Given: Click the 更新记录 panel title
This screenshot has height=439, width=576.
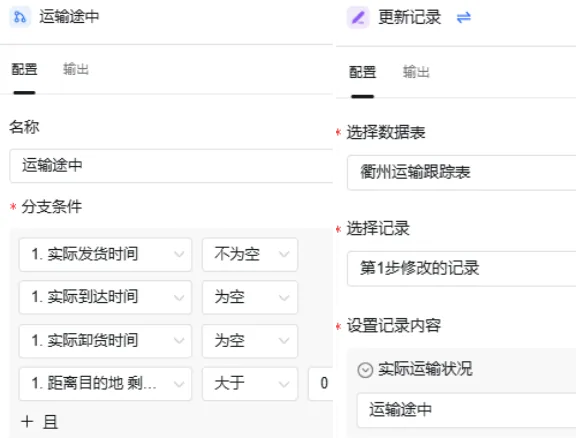Looking at the screenshot, I should click(x=410, y=17).
